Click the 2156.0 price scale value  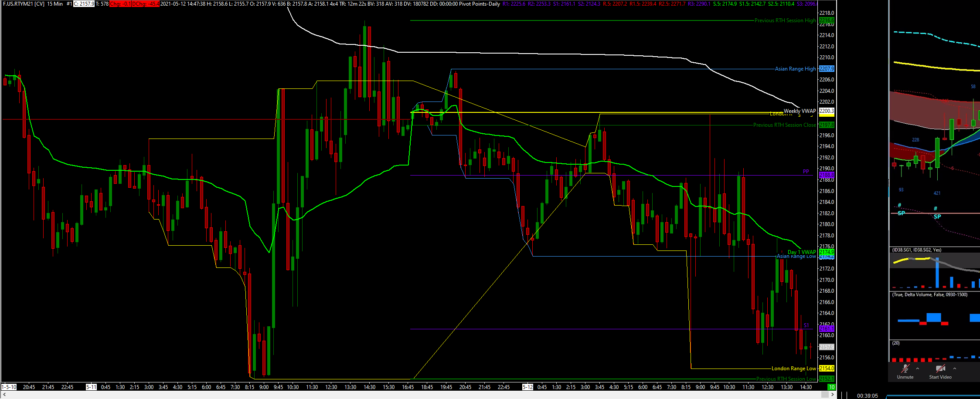click(827, 358)
